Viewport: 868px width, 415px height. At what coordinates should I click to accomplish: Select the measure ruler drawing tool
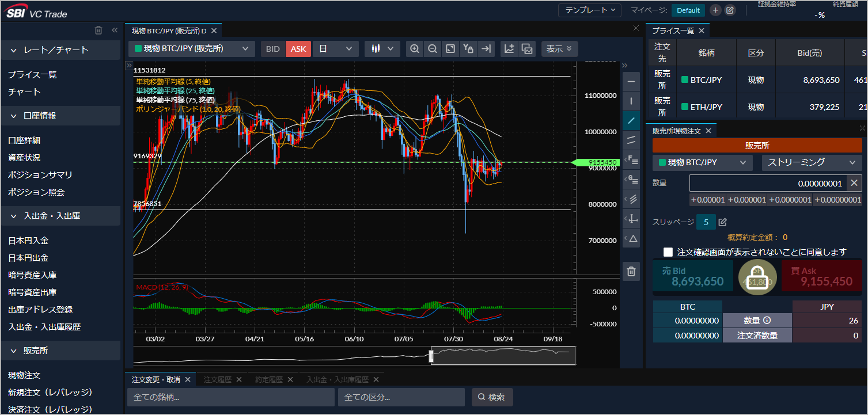tap(631, 219)
